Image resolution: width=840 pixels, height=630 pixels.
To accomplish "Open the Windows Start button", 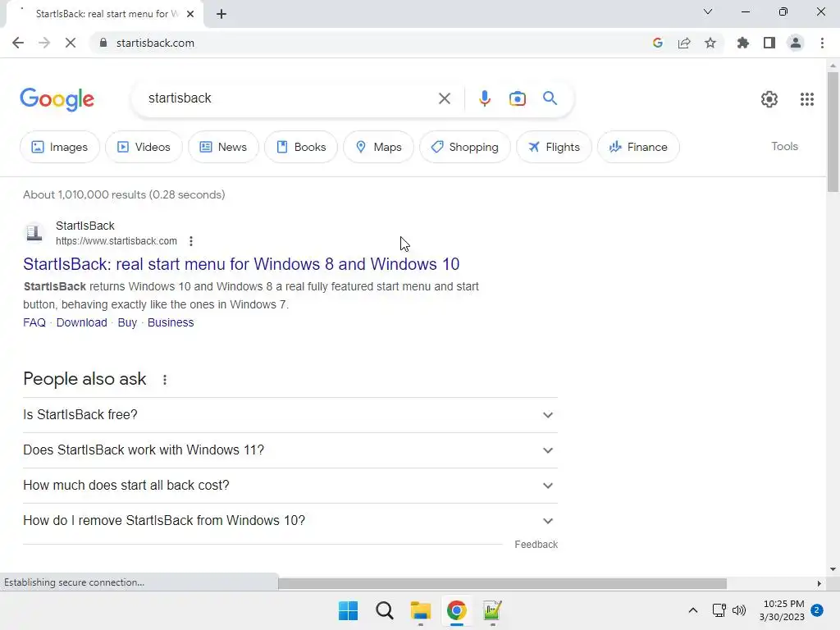I will (x=348, y=610).
